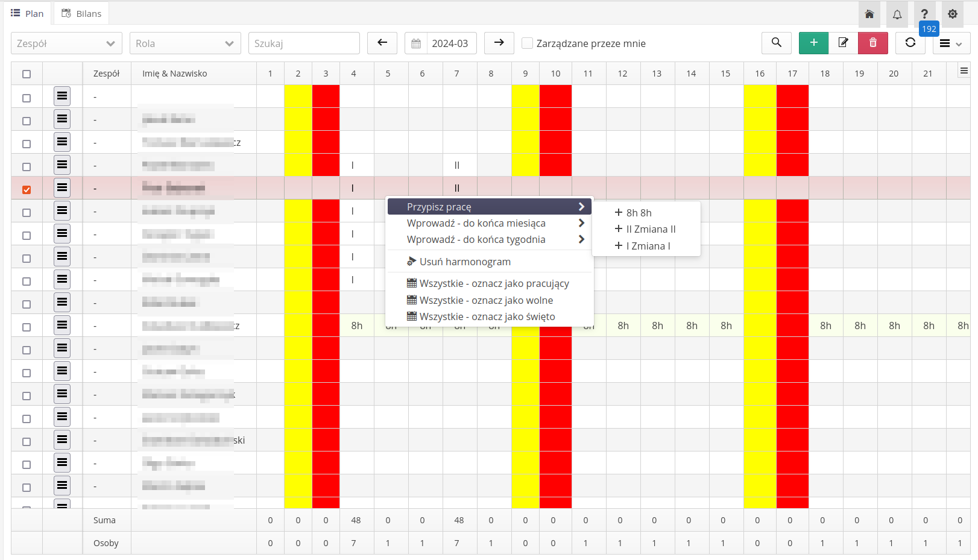The width and height of the screenshot is (978, 560).
Task: Switch to the Bilans tab
Action: pyautogui.click(x=82, y=13)
